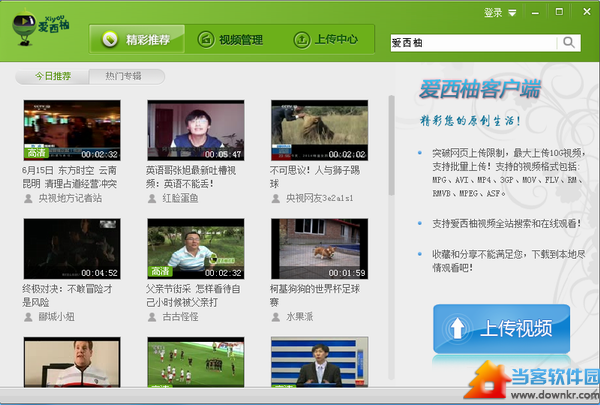Image resolution: width=600 pixels, height=405 pixels.
Task: Open title 柯基狗狗的世界杯足球赛
Action: click(315, 296)
